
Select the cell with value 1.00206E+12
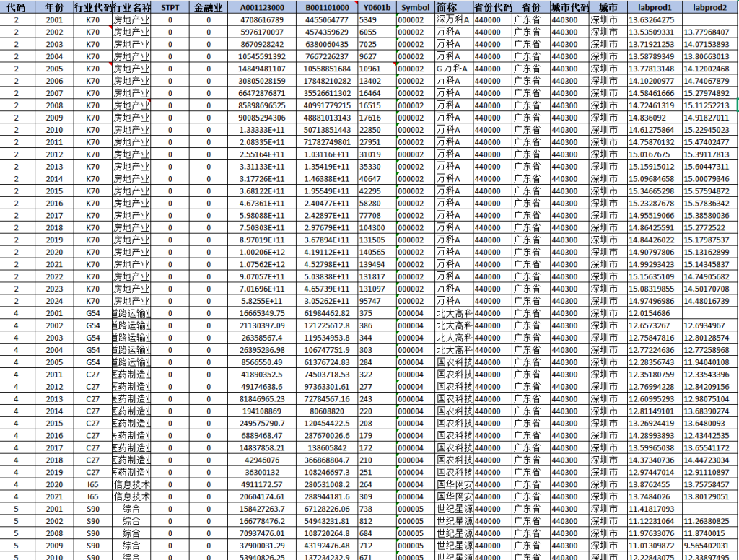(x=262, y=253)
